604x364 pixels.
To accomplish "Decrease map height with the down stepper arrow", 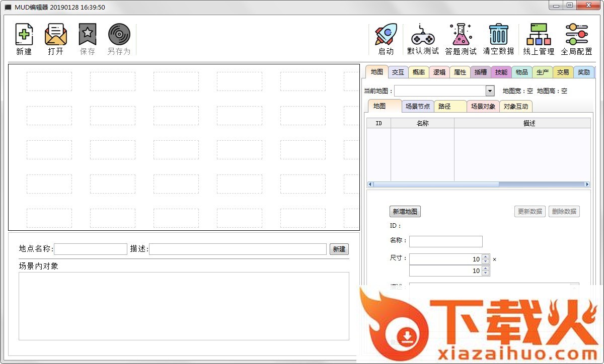I will 485,273.
